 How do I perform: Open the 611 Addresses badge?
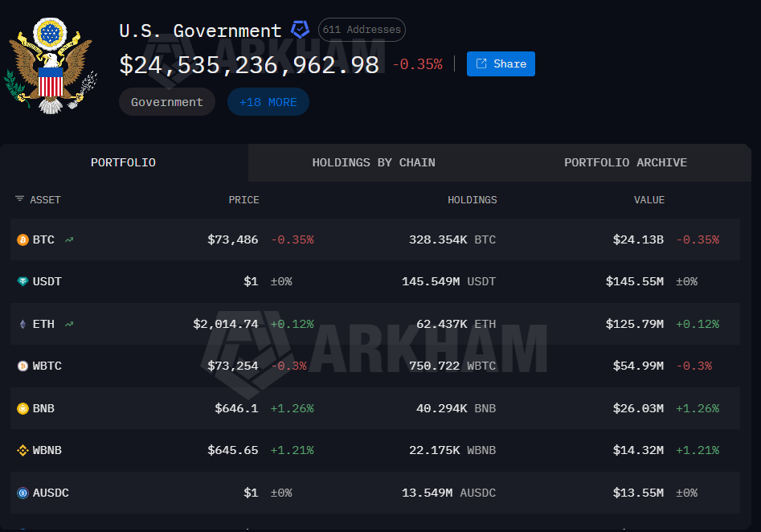pos(362,30)
